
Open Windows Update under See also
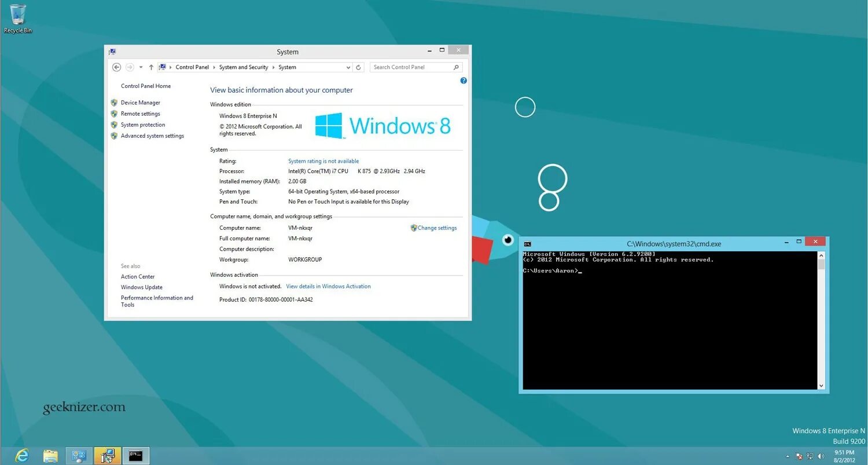[142, 287]
